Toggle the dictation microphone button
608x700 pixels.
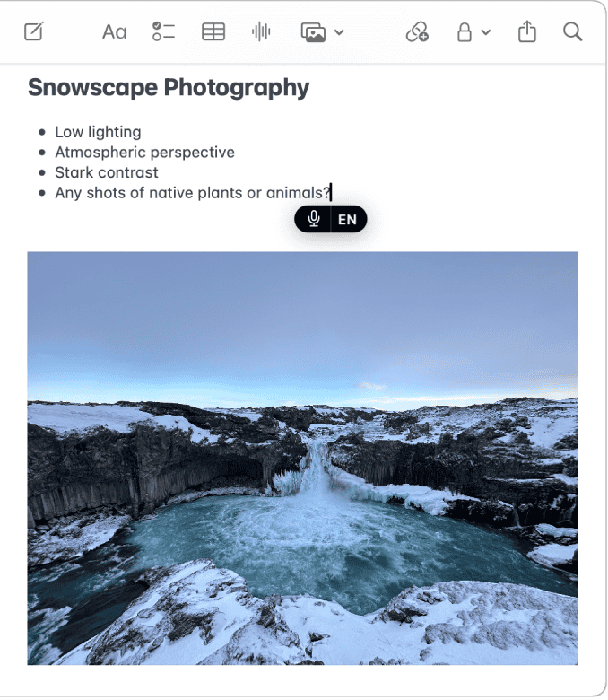click(x=314, y=219)
